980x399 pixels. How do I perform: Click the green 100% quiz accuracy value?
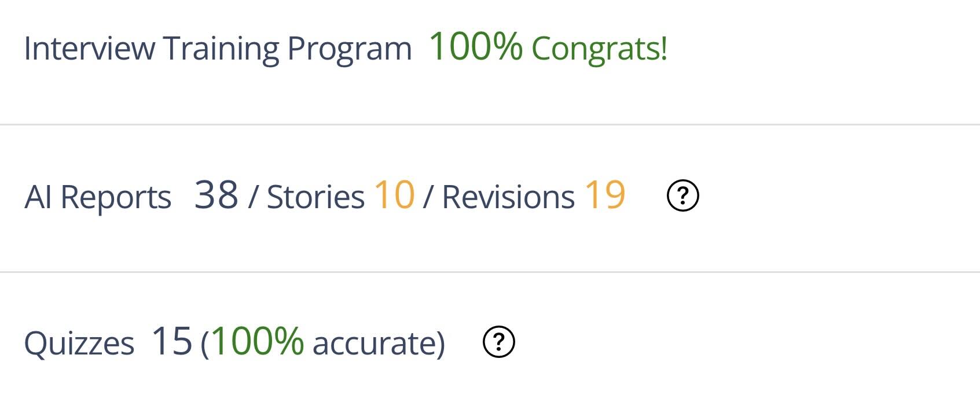257,341
